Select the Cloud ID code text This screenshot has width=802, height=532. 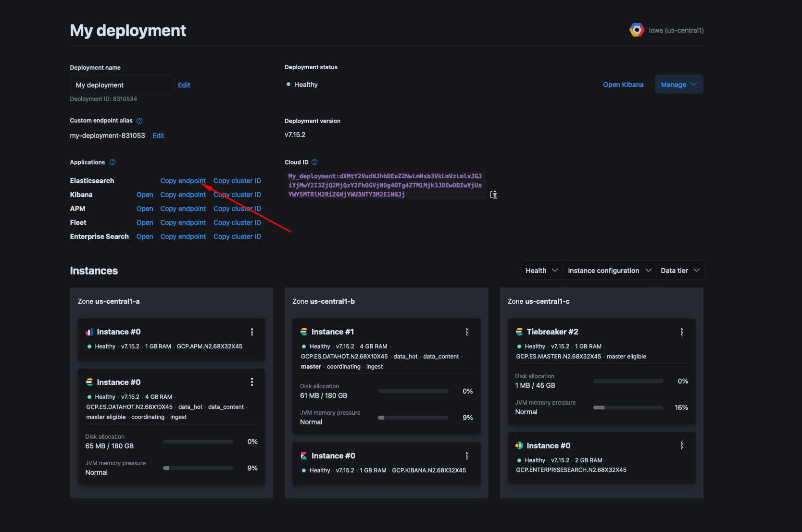(385, 185)
